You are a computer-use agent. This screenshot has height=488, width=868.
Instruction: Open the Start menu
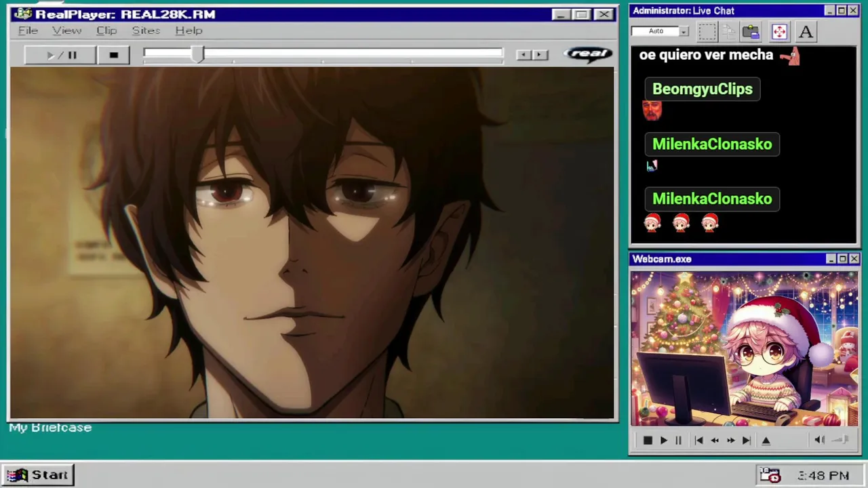37,475
